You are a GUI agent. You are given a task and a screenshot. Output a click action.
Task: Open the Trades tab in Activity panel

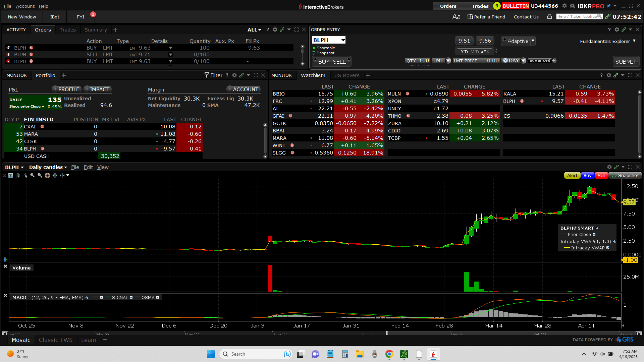[x=67, y=30]
